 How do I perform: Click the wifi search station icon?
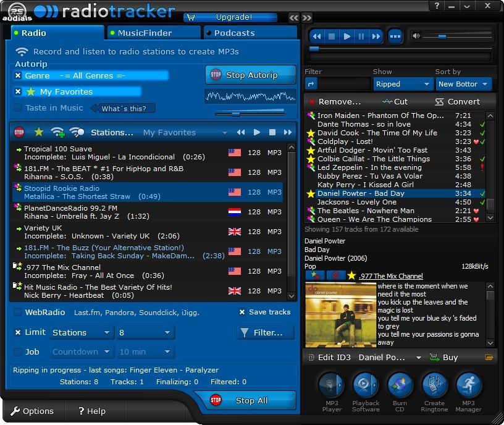point(77,132)
